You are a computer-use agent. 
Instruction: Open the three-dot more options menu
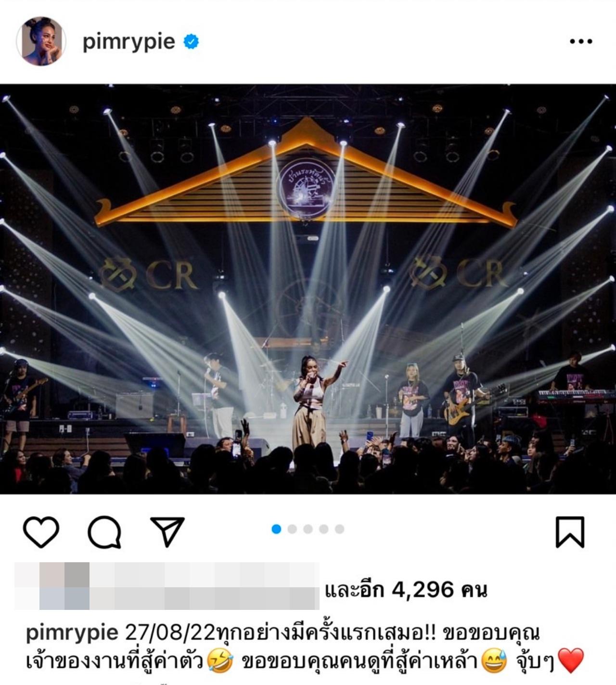coord(581,41)
